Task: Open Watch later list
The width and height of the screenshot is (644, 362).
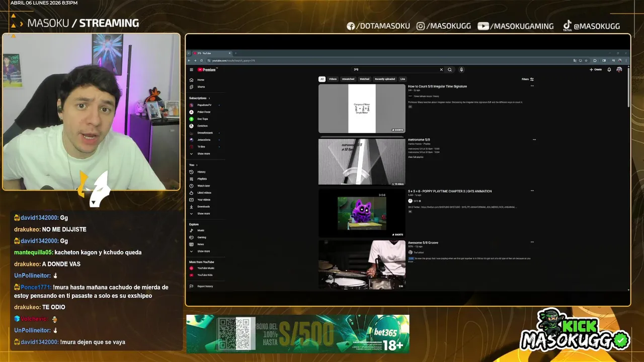Action: (x=203, y=186)
